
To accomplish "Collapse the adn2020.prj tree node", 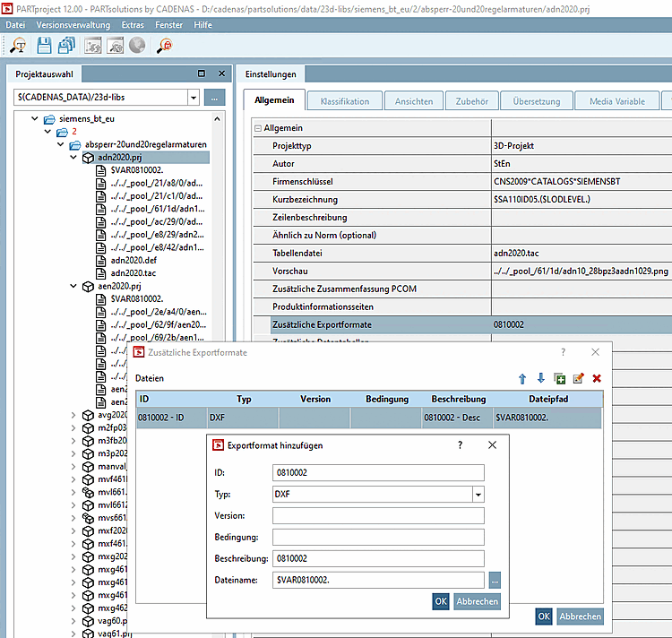I will tap(74, 158).
